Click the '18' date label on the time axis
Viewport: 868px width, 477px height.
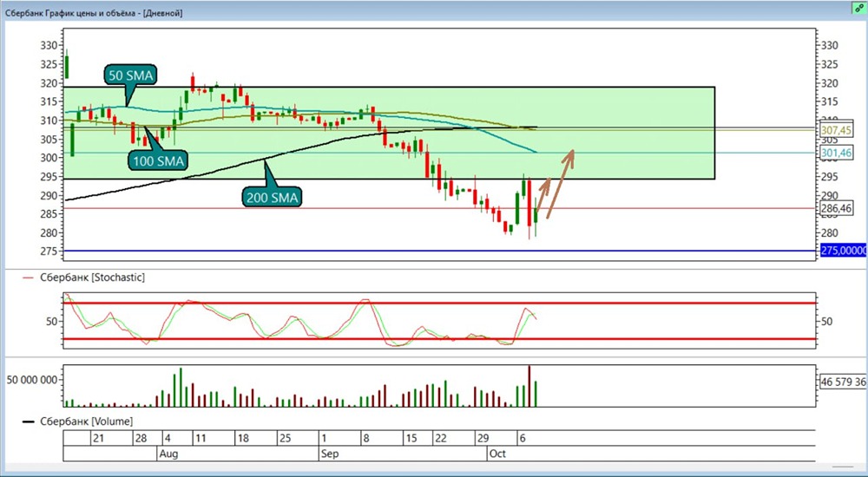243,438
